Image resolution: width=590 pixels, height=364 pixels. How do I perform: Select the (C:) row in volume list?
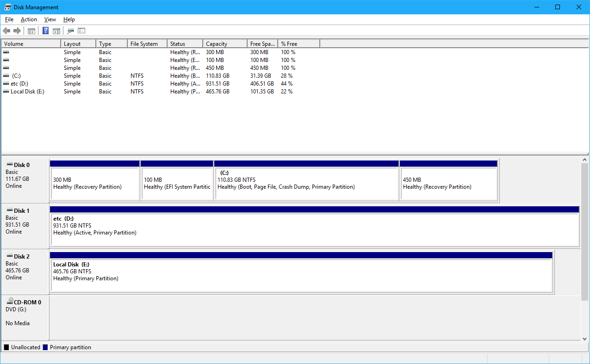click(161, 76)
